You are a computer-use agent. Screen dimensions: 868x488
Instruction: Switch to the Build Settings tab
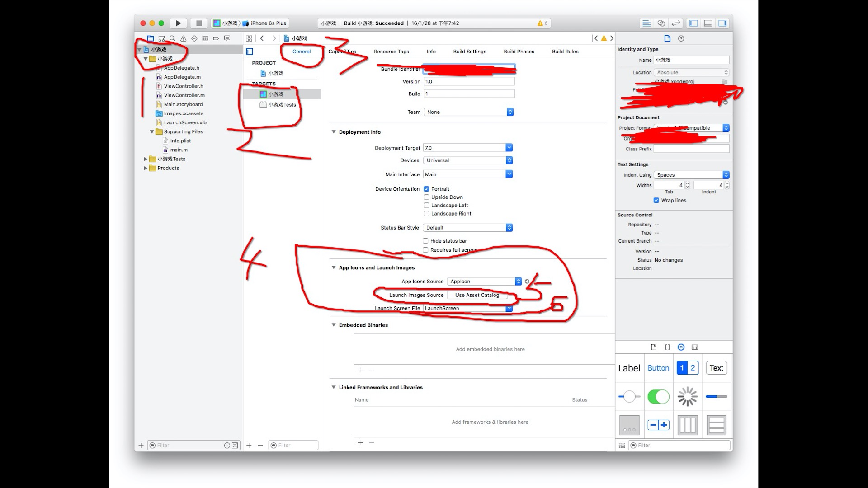pos(469,51)
